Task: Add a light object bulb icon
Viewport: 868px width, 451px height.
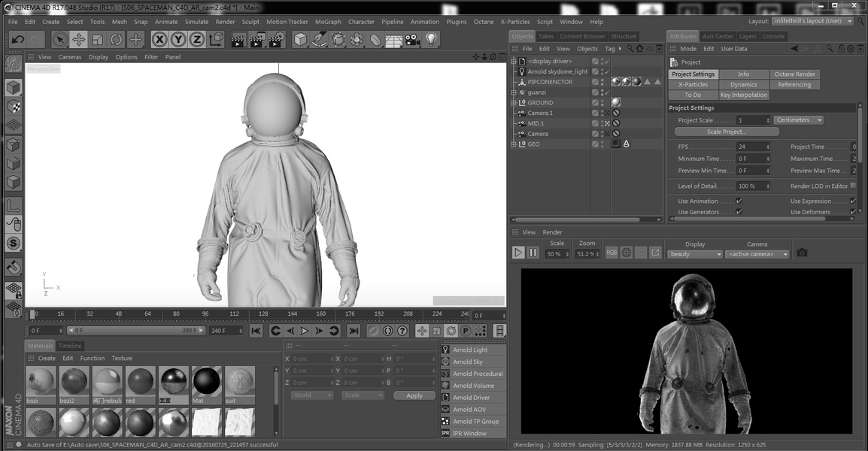Action: pos(431,39)
